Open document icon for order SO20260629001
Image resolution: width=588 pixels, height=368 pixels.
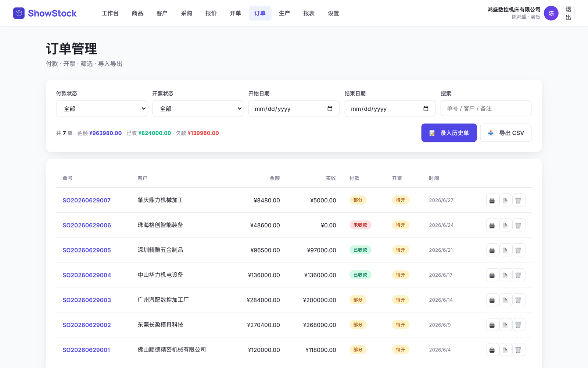505,350
